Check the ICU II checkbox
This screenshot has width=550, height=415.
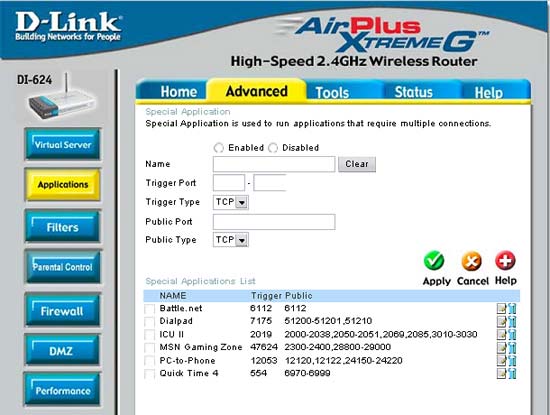pyautogui.click(x=149, y=335)
